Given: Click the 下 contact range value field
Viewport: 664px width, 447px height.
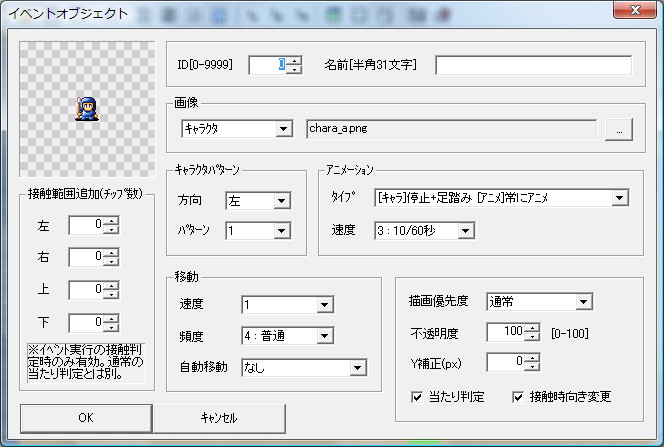Looking at the screenshot, I should 86,323.
